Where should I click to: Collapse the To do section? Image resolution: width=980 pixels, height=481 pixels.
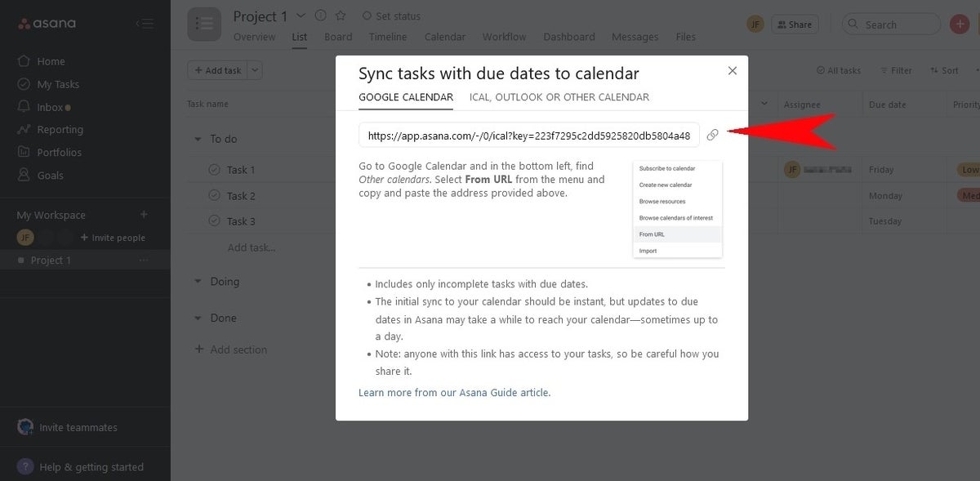(198, 140)
